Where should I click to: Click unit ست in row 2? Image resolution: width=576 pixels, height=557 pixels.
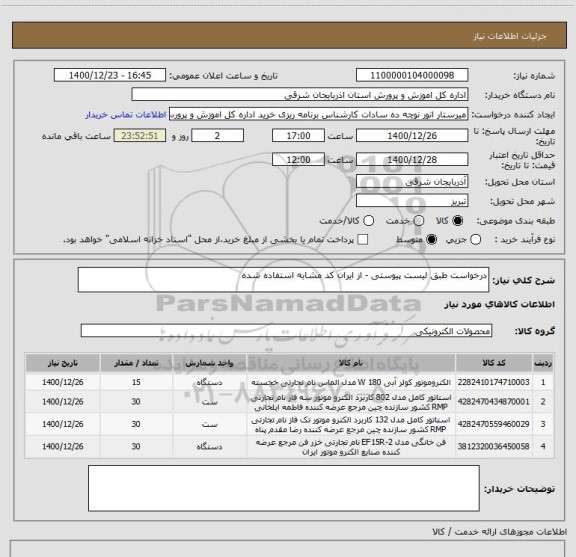209,402
